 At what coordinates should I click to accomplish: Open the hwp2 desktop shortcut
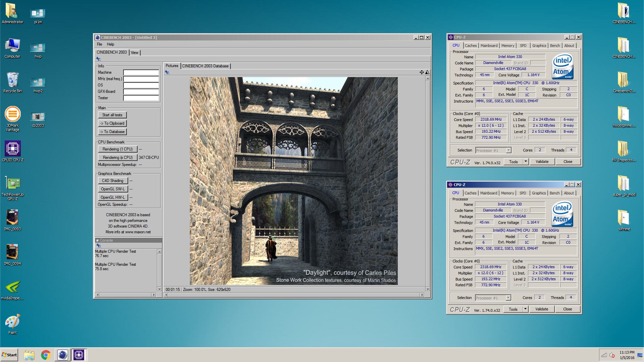tap(38, 85)
